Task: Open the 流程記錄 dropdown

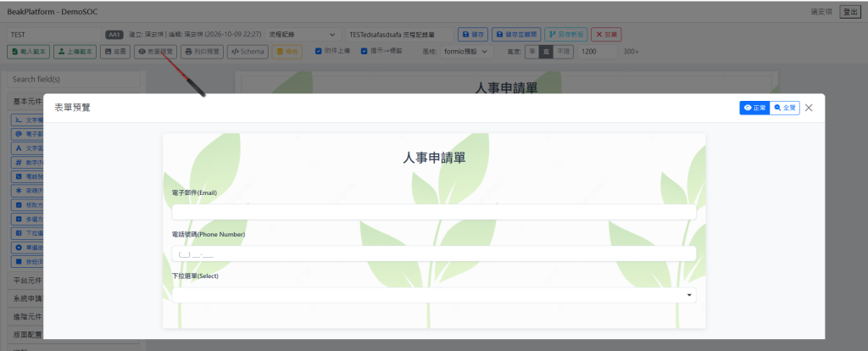Action: pos(304,34)
